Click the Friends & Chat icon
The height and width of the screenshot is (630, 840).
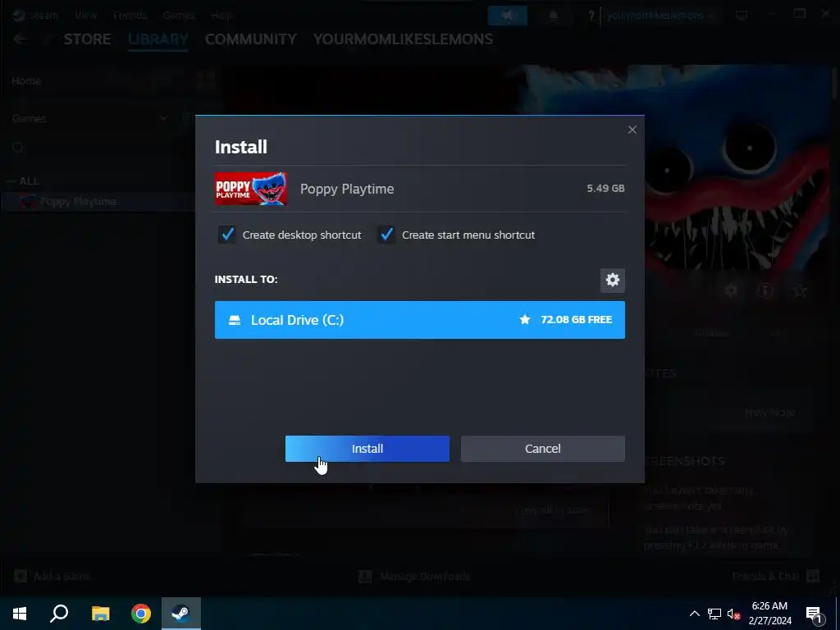click(813, 577)
